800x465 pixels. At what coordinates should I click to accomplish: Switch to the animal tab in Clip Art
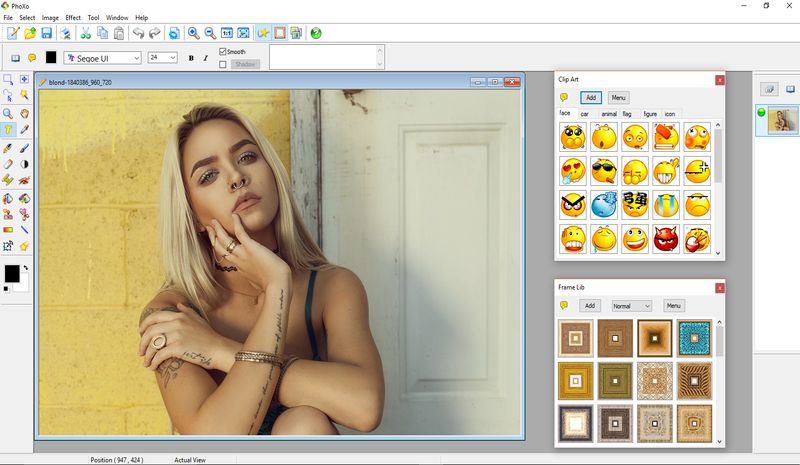(x=608, y=114)
